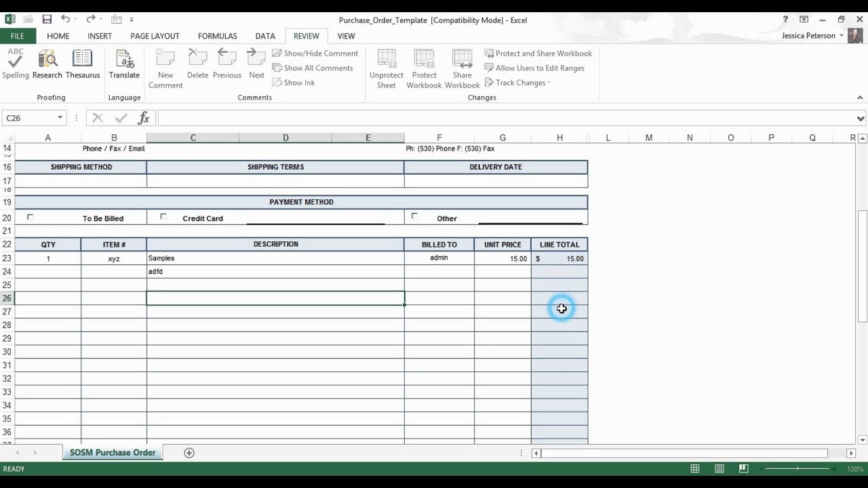Click inside the formula bar

pos(505,118)
